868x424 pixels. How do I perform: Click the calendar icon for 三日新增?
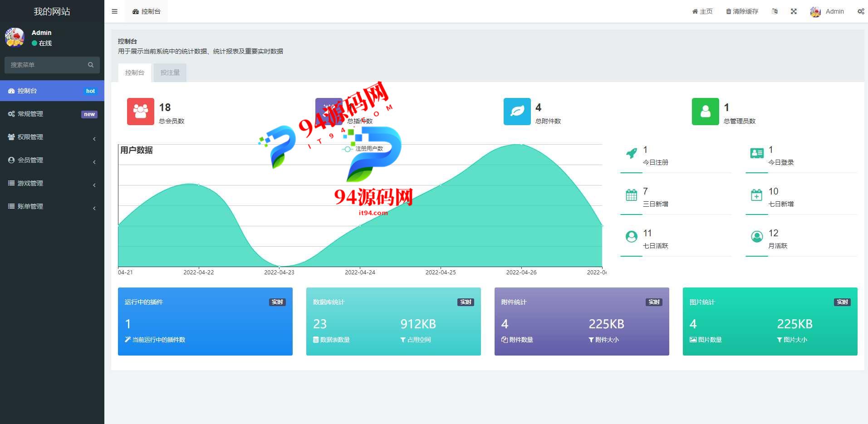pos(631,195)
